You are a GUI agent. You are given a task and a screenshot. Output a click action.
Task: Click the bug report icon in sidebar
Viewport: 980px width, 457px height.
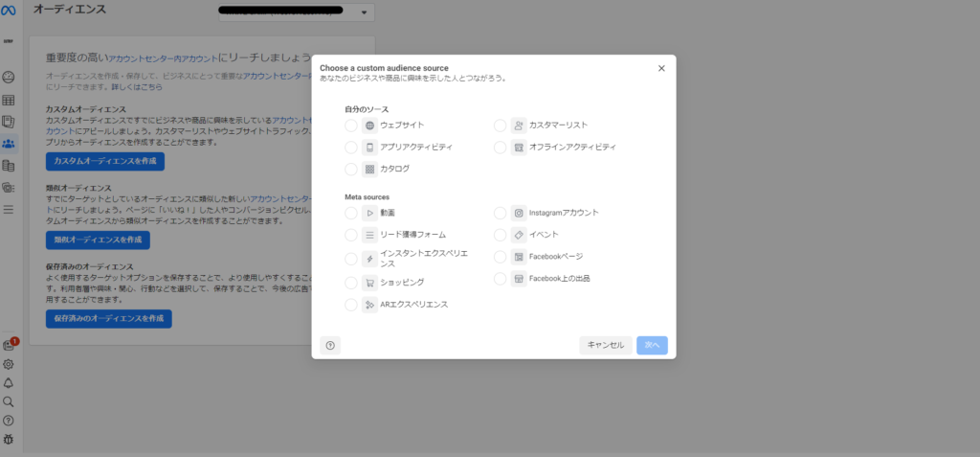[x=9, y=440]
